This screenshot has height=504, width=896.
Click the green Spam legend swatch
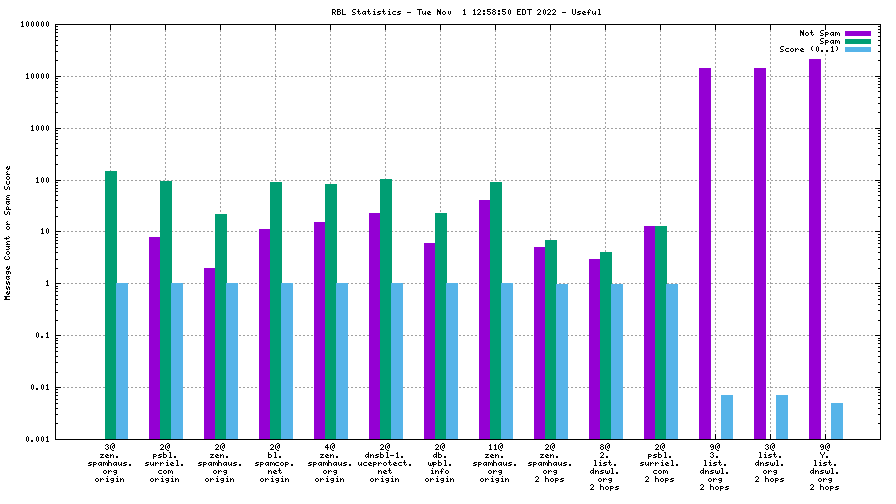pos(858,41)
